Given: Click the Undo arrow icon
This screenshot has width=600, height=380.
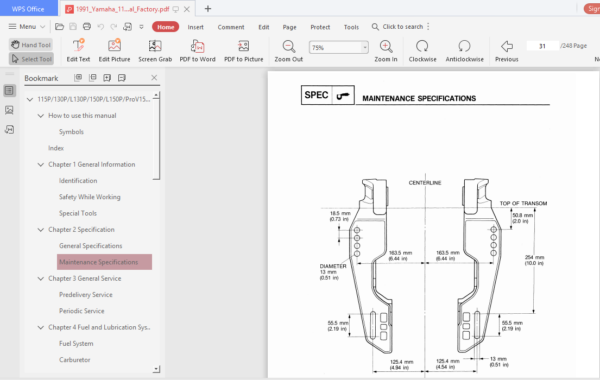Looking at the screenshot, I should [101, 26].
